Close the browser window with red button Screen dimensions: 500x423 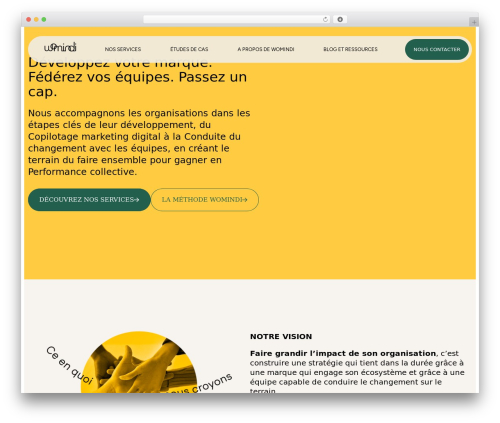(x=29, y=20)
